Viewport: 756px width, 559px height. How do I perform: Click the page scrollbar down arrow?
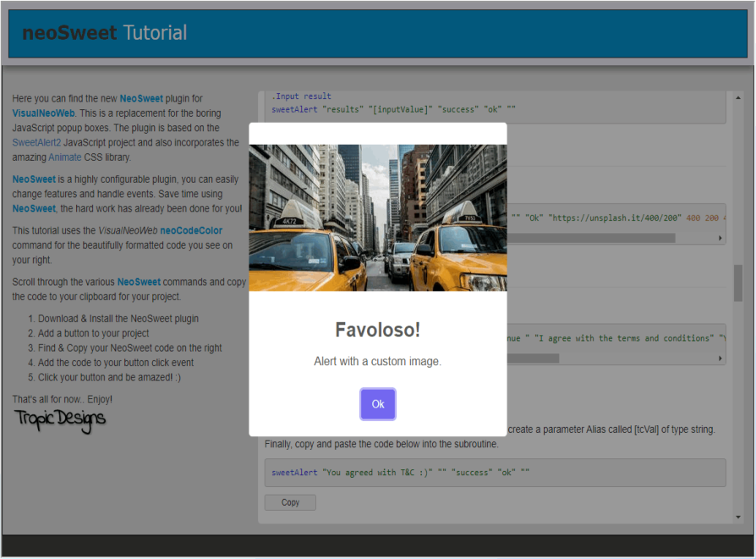click(x=738, y=517)
